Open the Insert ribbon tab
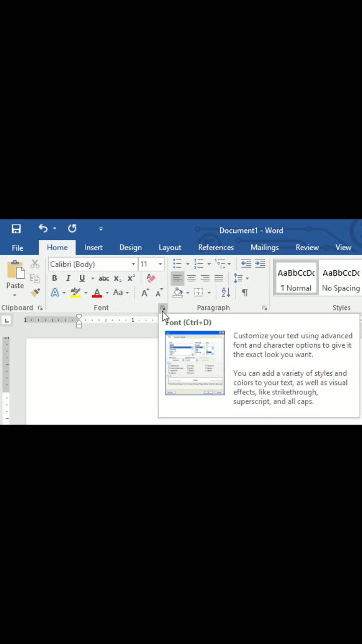This screenshot has width=362, height=644. [x=93, y=248]
